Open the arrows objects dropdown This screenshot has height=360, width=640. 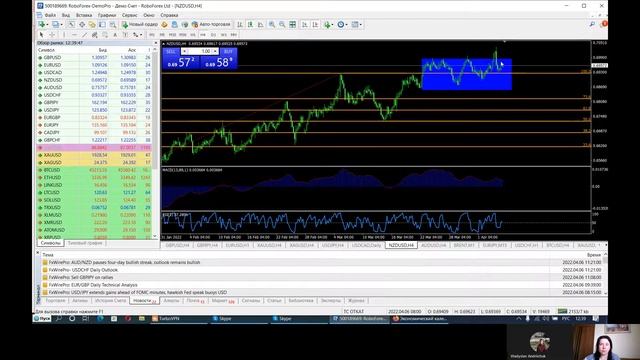click(x=138, y=35)
